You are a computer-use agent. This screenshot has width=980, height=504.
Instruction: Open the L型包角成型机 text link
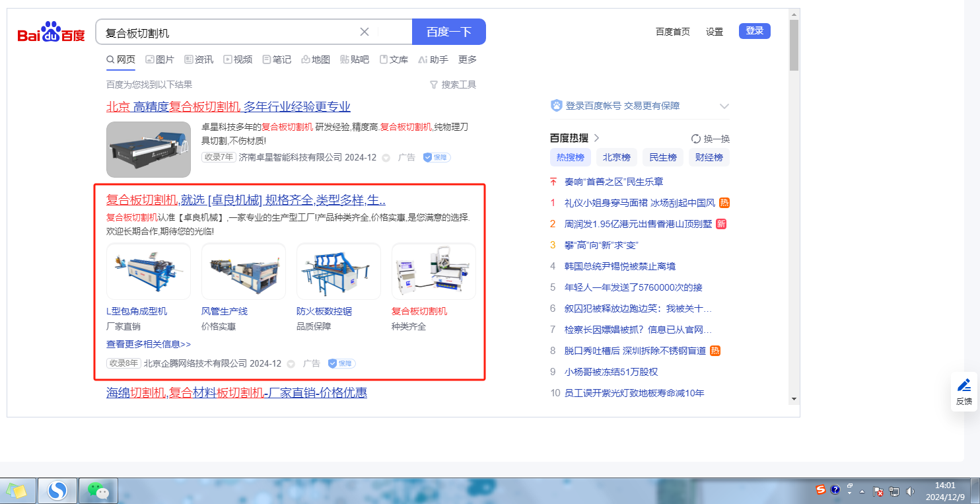(137, 311)
